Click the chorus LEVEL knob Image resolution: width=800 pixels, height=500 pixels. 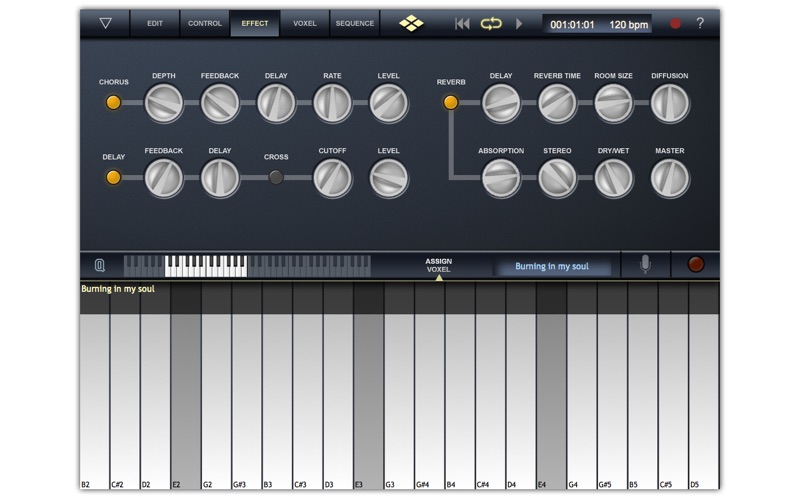(x=388, y=103)
